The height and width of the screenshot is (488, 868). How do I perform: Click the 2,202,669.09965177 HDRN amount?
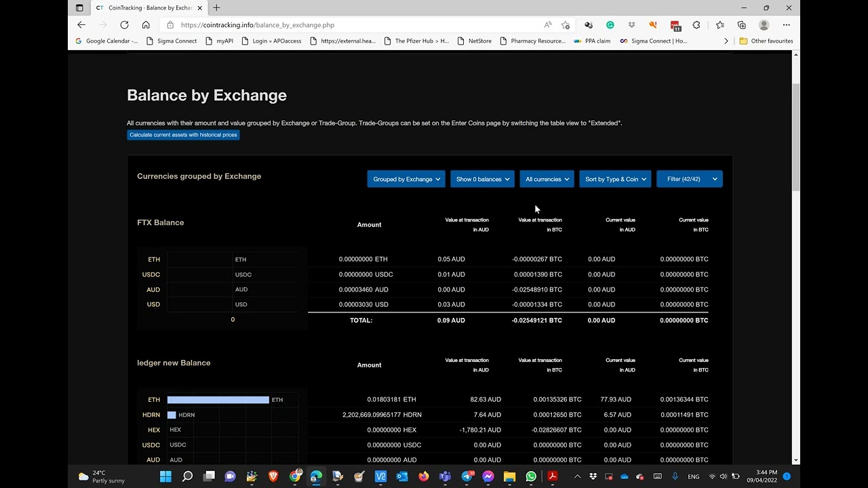tap(382, 415)
